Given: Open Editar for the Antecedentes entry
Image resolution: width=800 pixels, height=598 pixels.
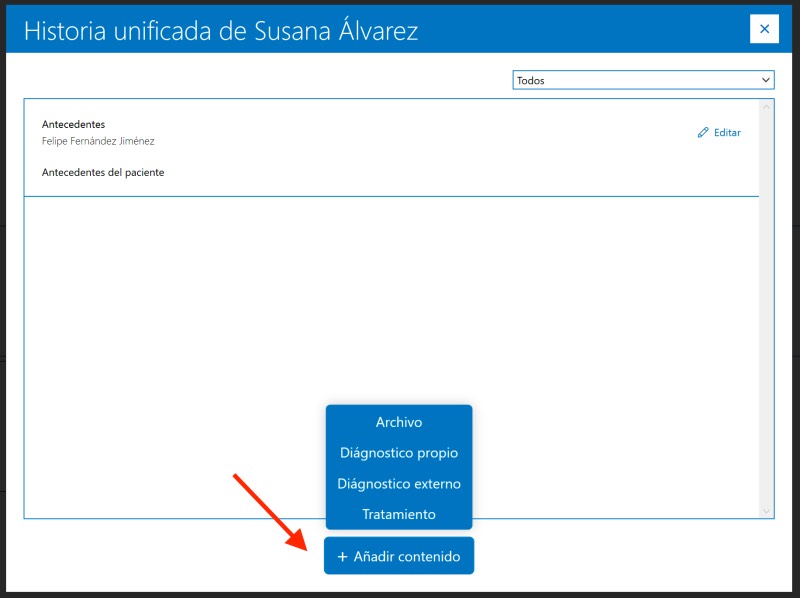Looking at the screenshot, I should tap(727, 133).
